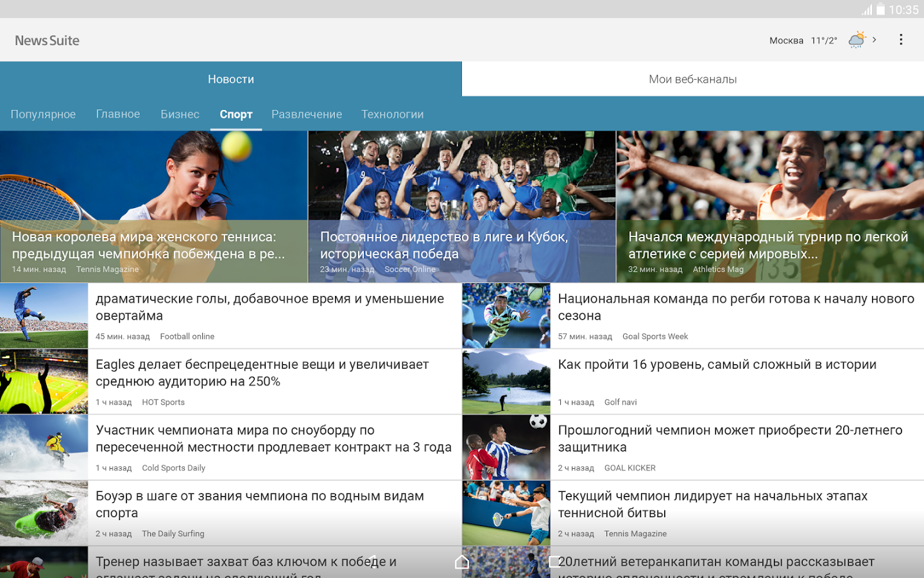Expand weather details with the chevron arrow

(x=875, y=40)
